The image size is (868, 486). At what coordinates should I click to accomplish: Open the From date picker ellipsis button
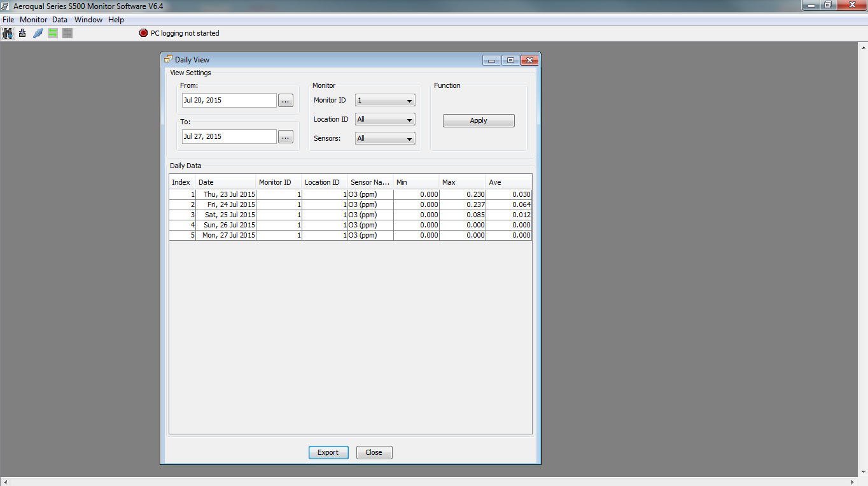[x=285, y=101]
